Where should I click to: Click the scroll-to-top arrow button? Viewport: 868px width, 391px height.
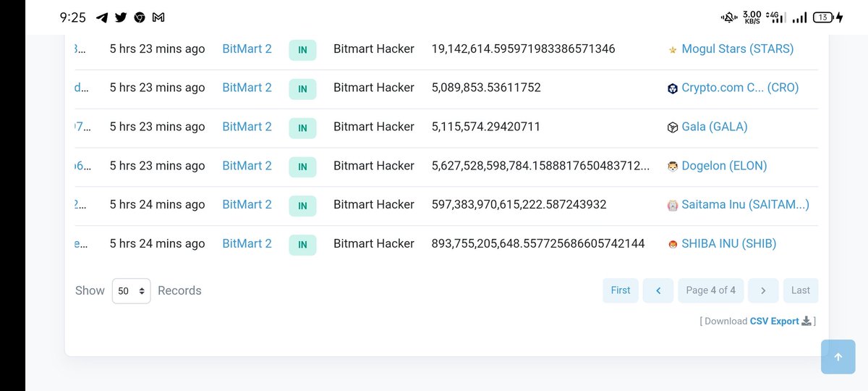[x=838, y=357]
